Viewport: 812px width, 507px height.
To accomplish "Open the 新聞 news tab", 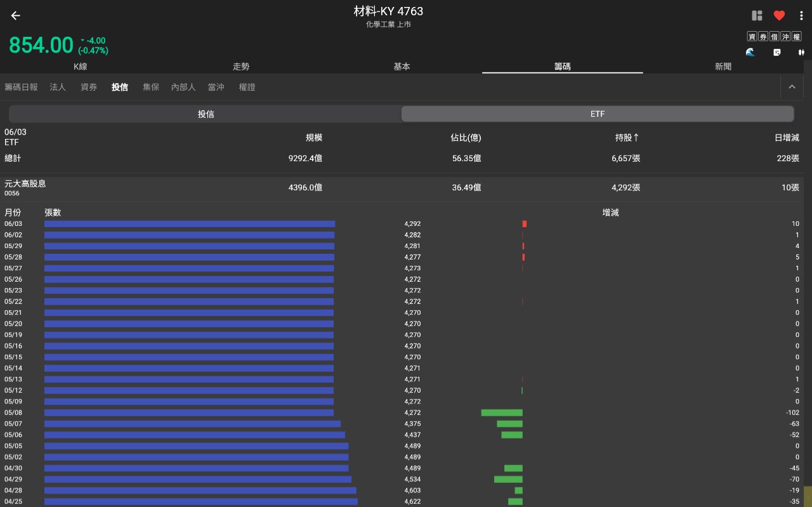I will tap(723, 66).
